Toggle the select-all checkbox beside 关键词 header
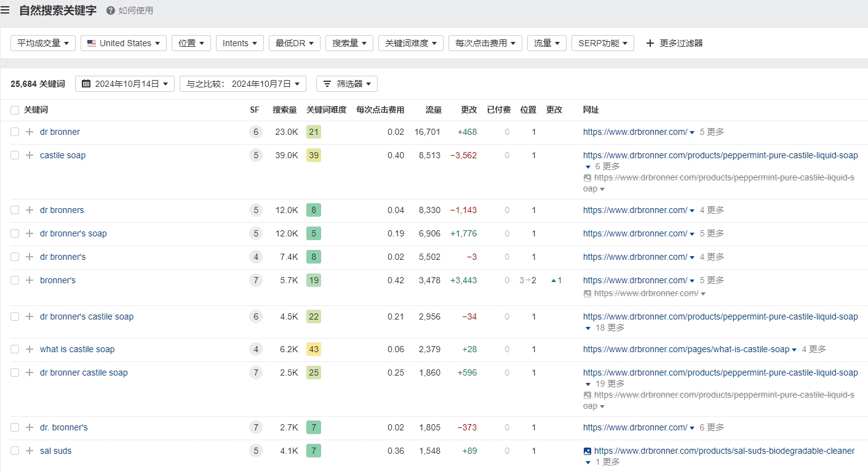Image resolution: width=868 pixels, height=471 pixels. 15,110
